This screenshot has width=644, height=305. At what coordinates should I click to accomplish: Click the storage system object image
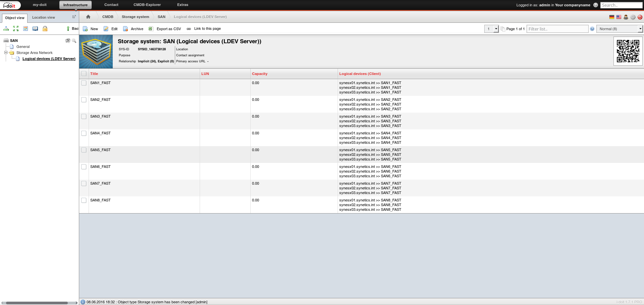(x=96, y=52)
